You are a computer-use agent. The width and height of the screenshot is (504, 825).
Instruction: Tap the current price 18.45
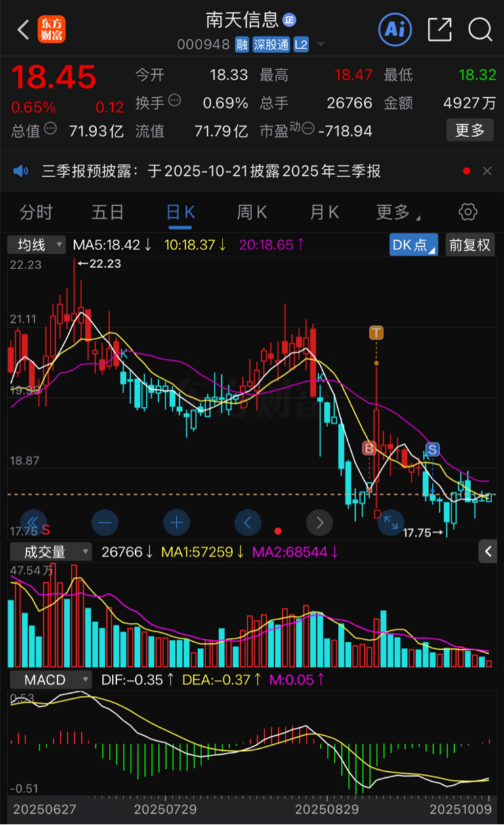click(54, 77)
